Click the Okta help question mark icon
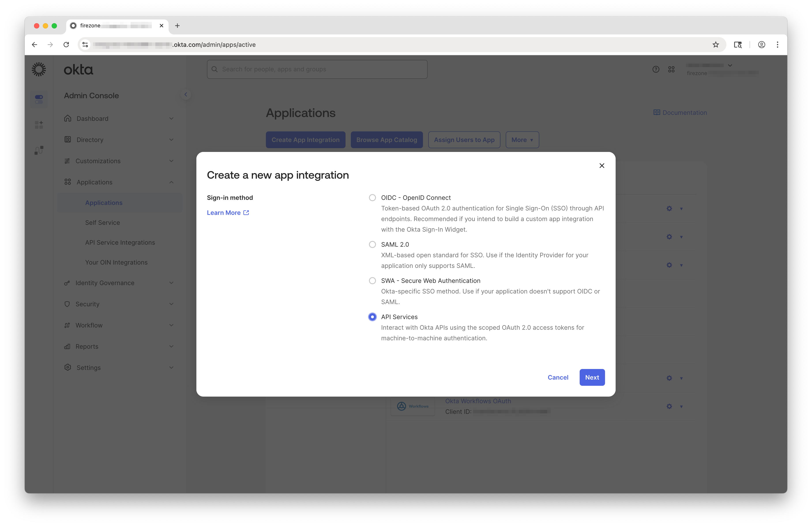 (655, 69)
